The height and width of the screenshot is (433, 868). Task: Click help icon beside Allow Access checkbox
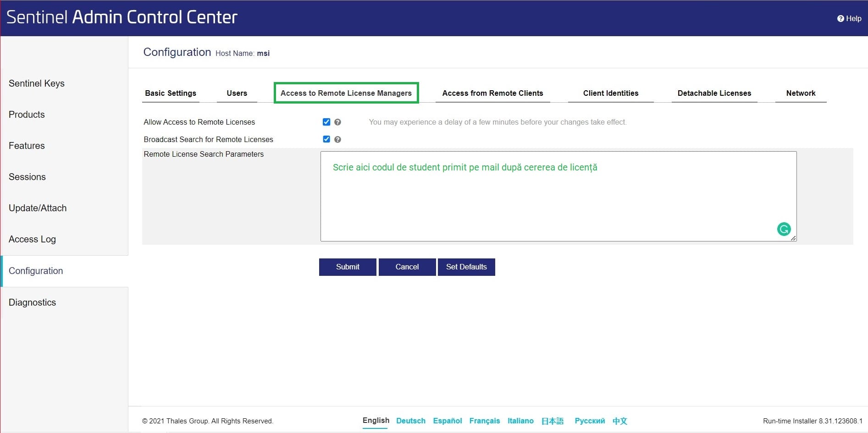337,122
